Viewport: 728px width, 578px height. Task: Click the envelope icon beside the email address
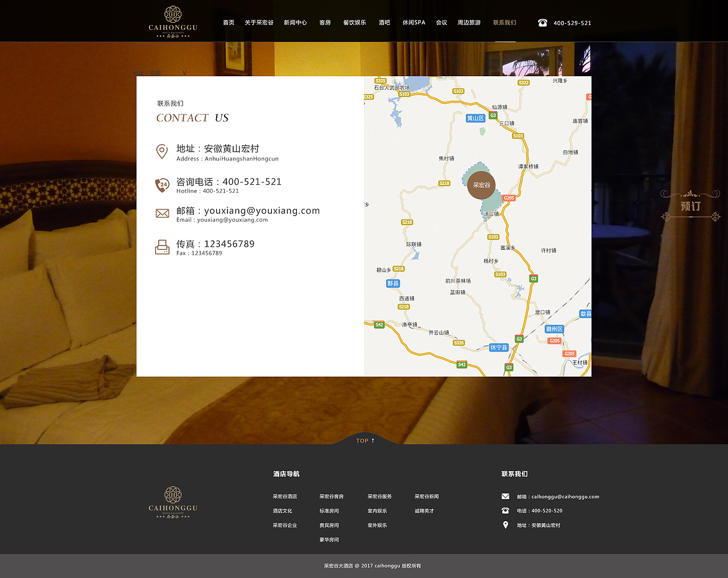(162, 213)
